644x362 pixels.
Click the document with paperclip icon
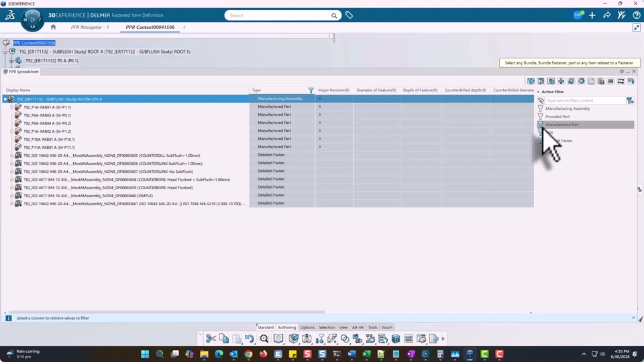click(x=434, y=339)
